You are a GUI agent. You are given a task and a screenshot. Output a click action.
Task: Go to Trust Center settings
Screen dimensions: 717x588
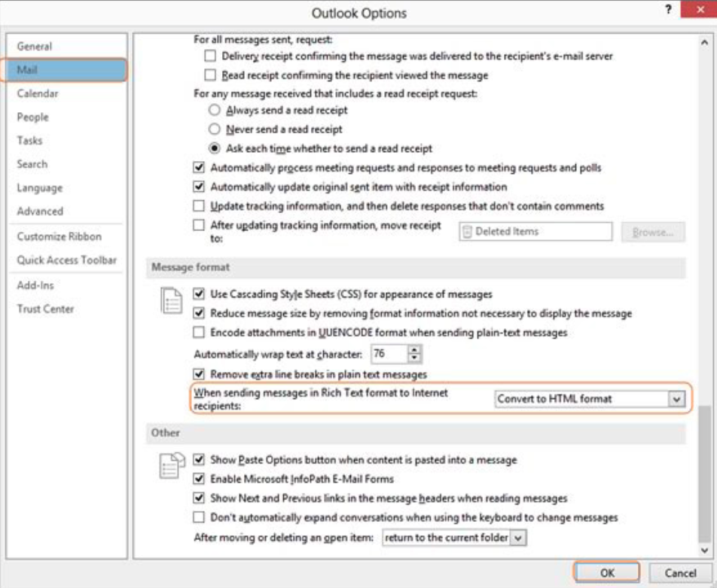click(45, 309)
